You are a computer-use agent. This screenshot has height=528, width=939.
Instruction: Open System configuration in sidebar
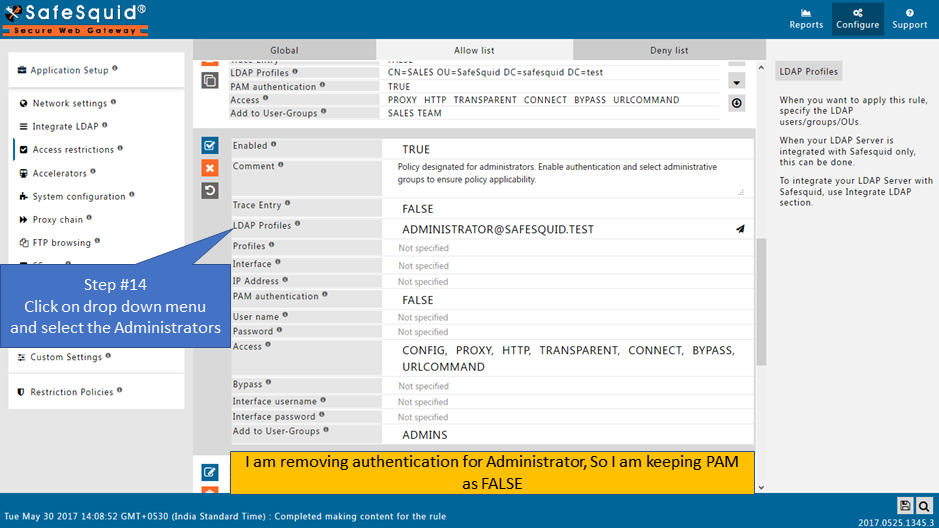78,196
